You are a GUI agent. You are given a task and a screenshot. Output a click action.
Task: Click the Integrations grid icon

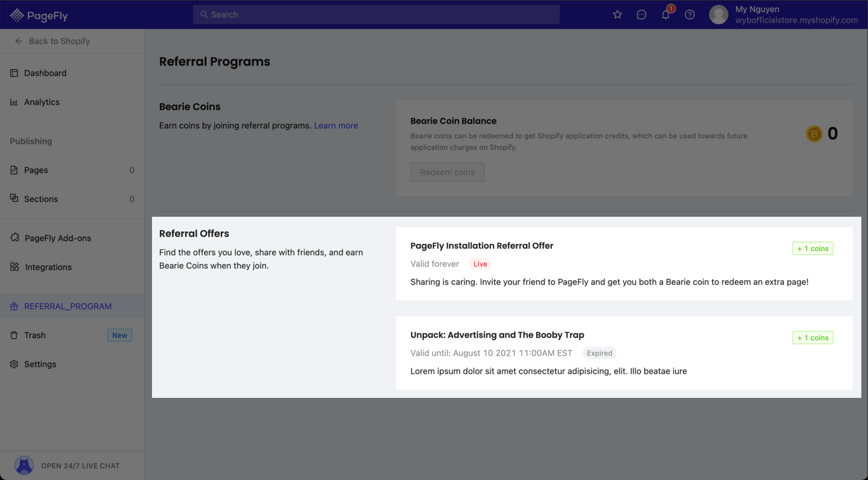(14, 267)
